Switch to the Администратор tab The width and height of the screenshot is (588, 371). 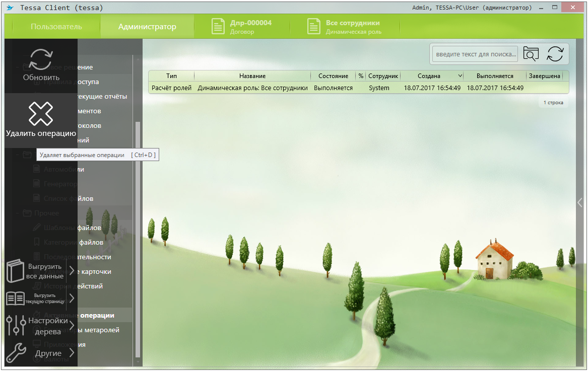coord(147,27)
